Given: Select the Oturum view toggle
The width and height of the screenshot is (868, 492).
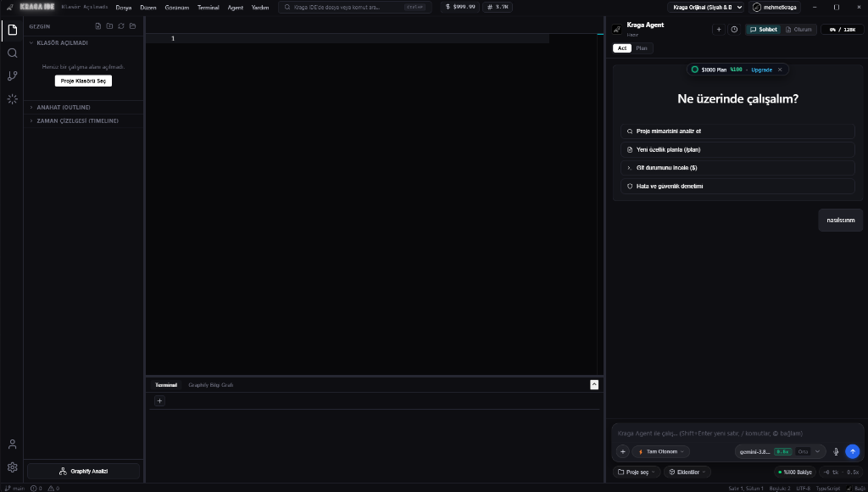Looking at the screenshot, I should tap(798, 30).
